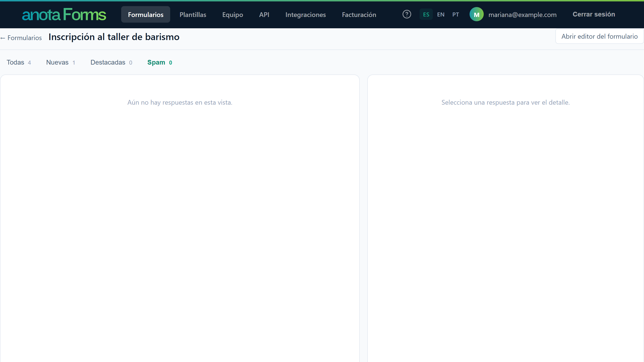Go back via ← Formularios link
This screenshot has height=362, width=644.
pyautogui.click(x=21, y=38)
